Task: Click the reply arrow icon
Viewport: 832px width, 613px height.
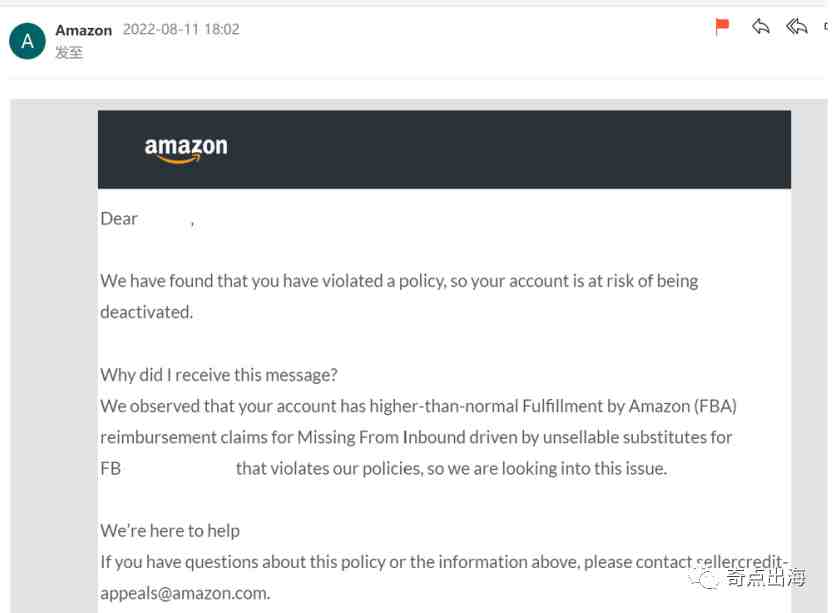Action: tap(761, 28)
